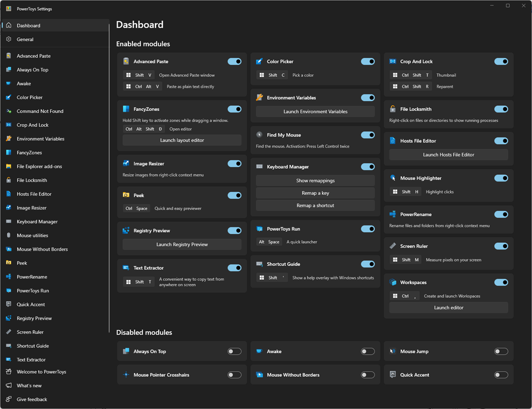The width and height of the screenshot is (532, 409).
Task: Go to Crop And Lock via sidebar icon
Action: (x=9, y=125)
